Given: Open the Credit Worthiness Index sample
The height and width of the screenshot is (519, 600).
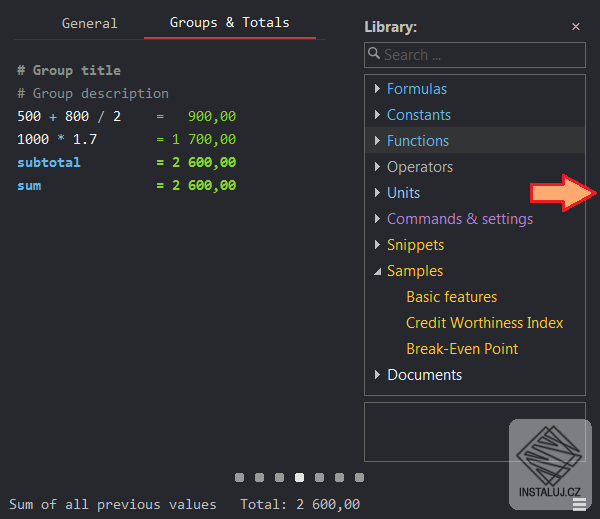Looking at the screenshot, I should [484, 323].
